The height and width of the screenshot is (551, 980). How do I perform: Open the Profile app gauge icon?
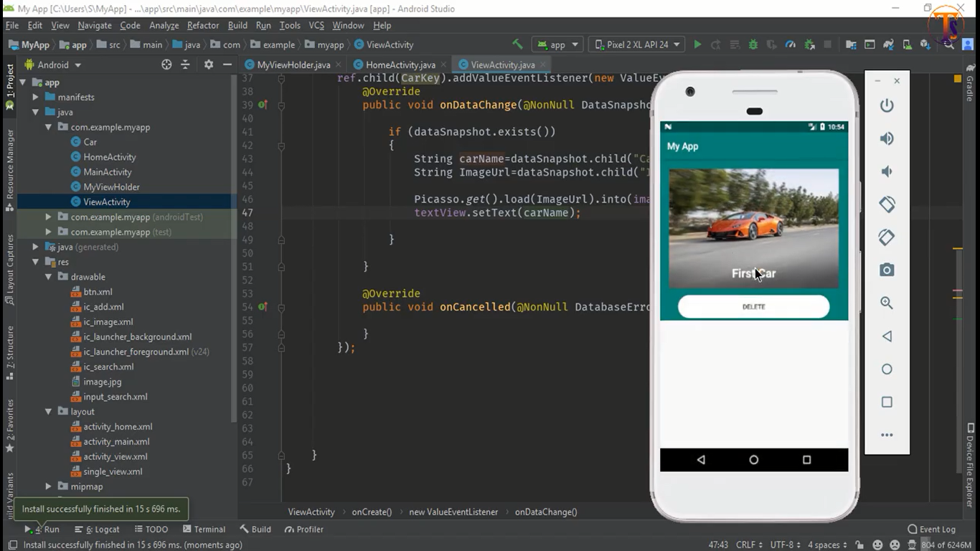point(790,44)
